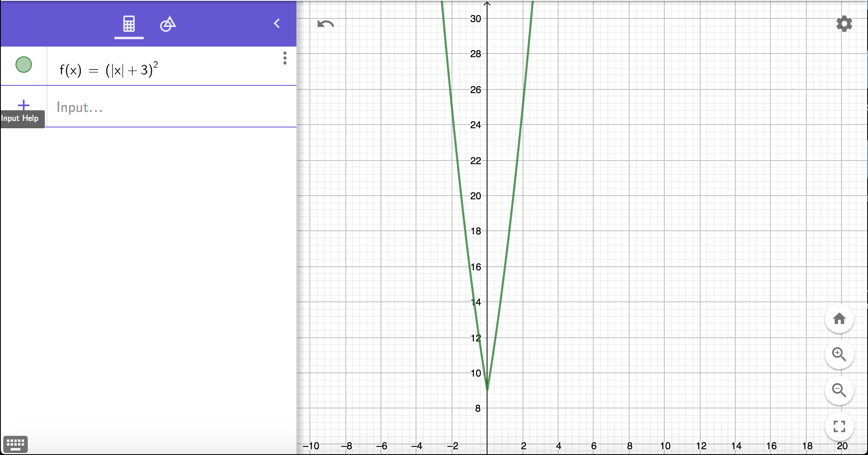Switch to the geometry Tools tab
This screenshot has height=455, width=868.
click(x=168, y=24)
